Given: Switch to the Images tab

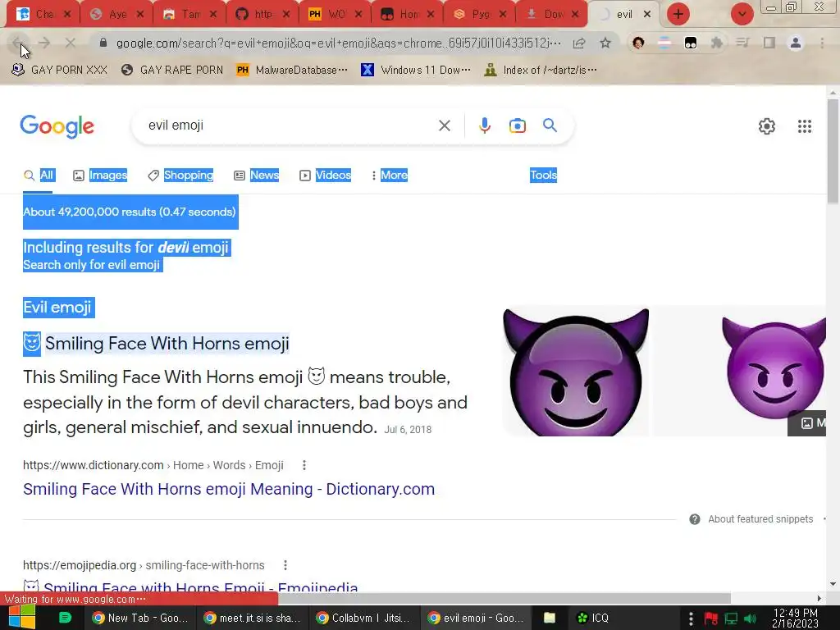Looking at the screenshot, I should [x=100, y=176].
